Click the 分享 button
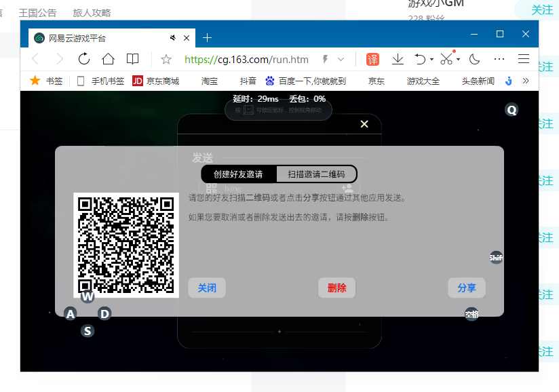This screenshot has width=559, height=392. click(467, 288)
